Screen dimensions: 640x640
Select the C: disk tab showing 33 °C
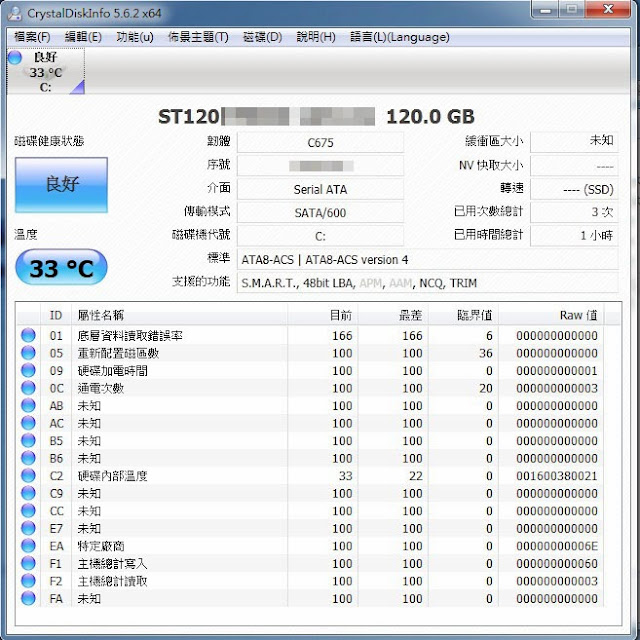click(x=46, y=71)
